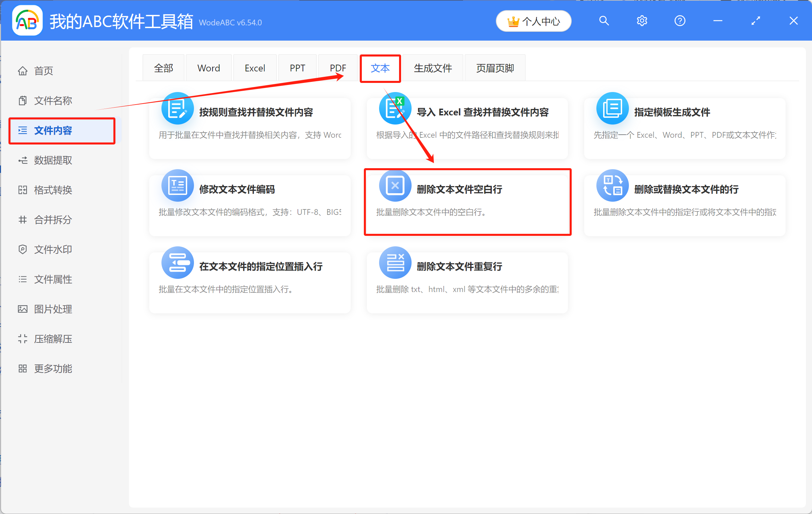Viewport: 812px width, 514px height.
Task: Open 合并拆分 from the sidebar
Action: 53,220
